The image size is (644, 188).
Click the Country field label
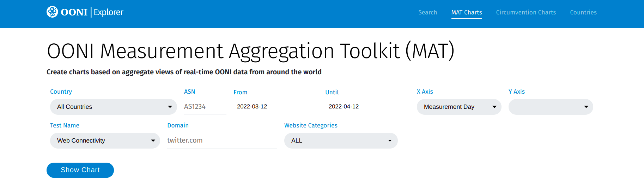(61, 92)
